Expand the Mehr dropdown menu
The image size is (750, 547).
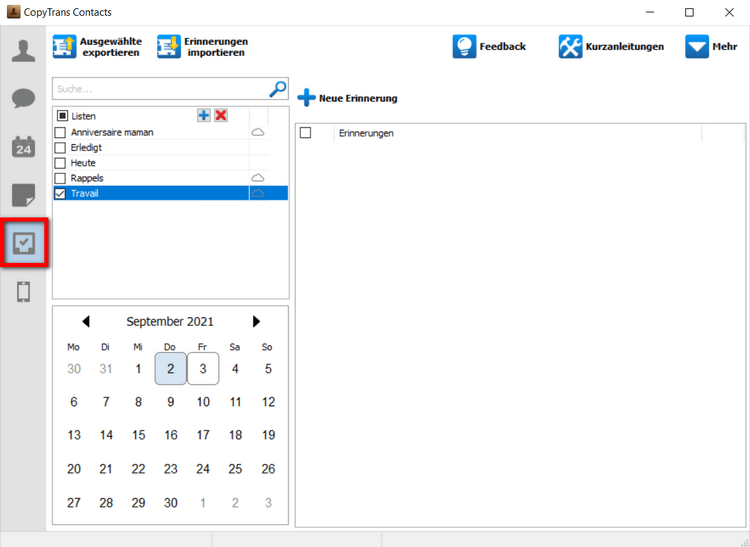pyautogui.click(x=711, y=46)
